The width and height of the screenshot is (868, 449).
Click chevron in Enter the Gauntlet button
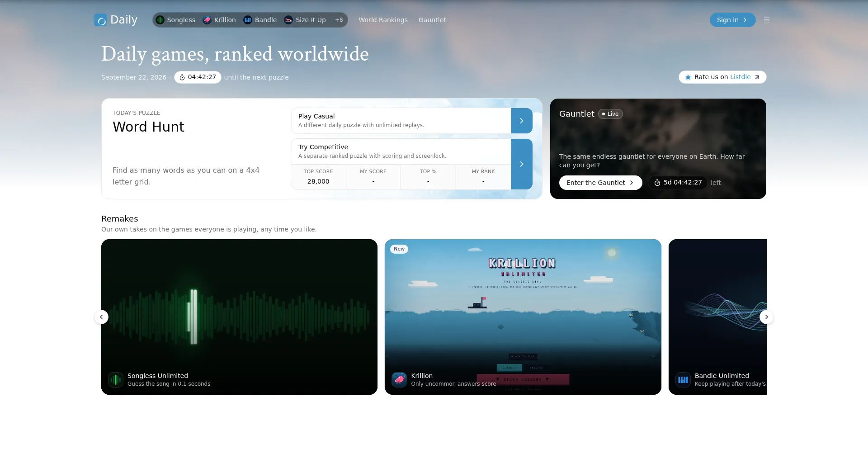coord(632,183)
